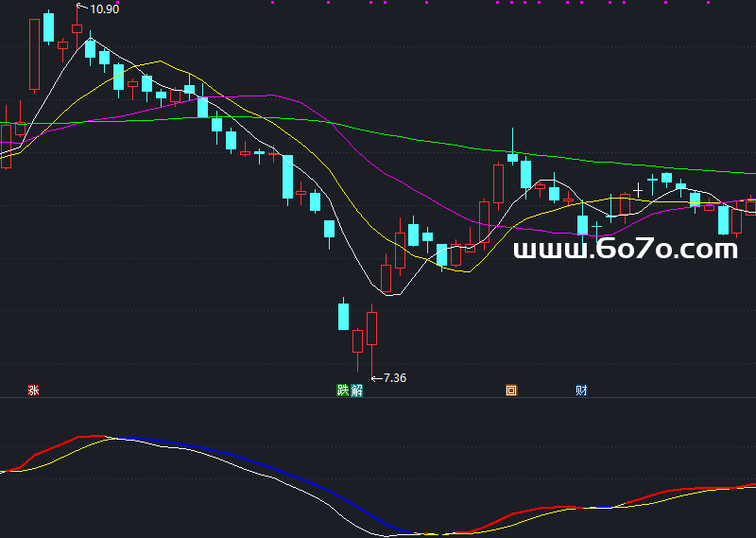The height and width of the screenshot is (538, 756).
Task: Select the tall hollow red candle near the chart's left edge
Action: click(35, 53)
